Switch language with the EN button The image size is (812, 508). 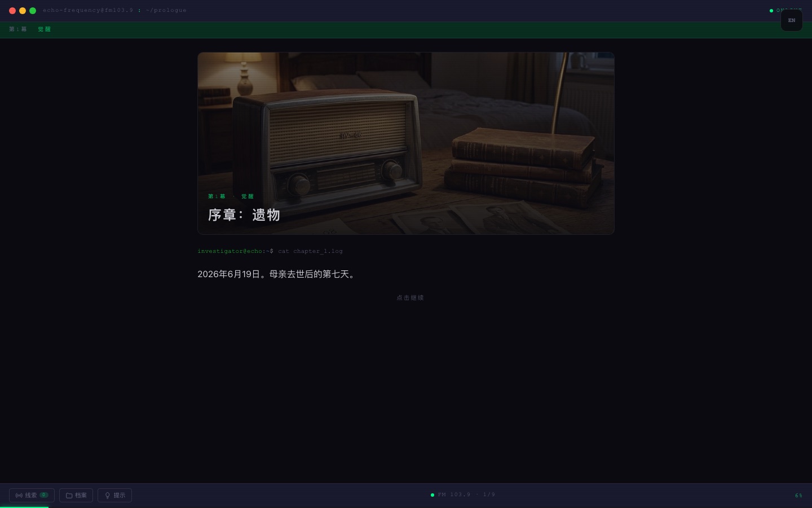click(x=792, y=20)
